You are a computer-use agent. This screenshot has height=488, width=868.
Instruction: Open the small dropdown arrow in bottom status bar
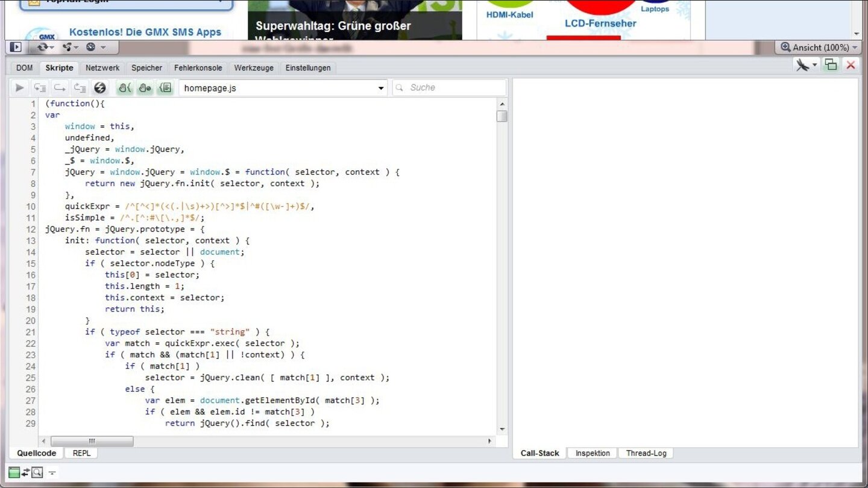[x=52, y=473]
